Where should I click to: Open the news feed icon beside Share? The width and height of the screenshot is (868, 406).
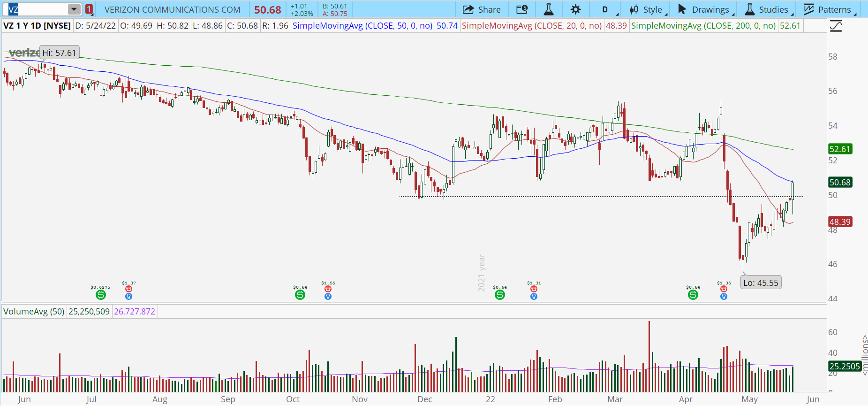pos(521,9)
